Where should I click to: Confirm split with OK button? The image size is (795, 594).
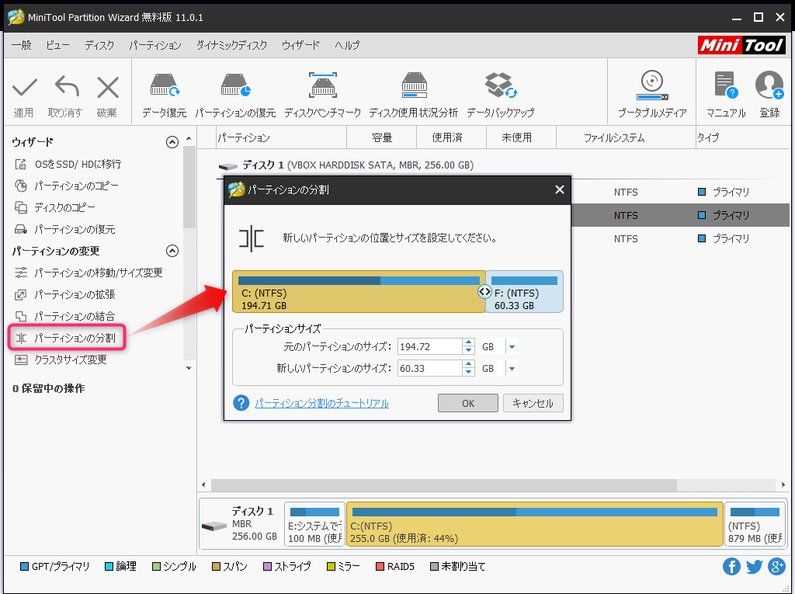[467, 403]
